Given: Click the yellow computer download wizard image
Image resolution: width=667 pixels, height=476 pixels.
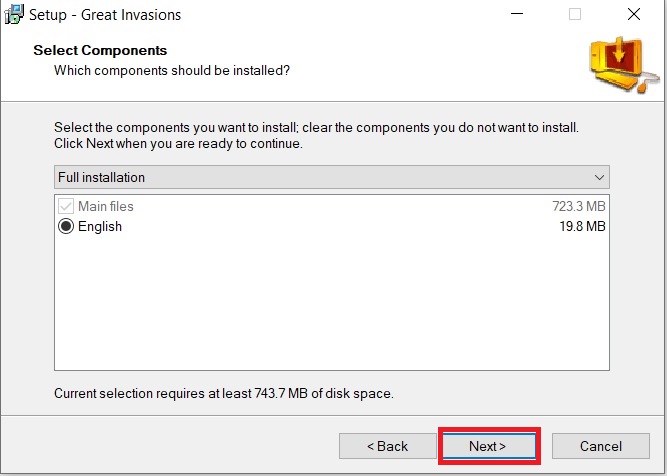Looking at the screenshot, I should click(x=624, y=65).
